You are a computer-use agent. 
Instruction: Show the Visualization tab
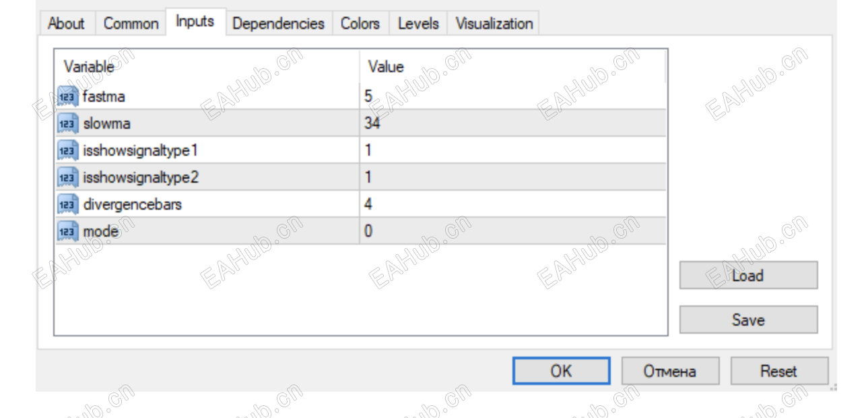[x=494, y=24]
